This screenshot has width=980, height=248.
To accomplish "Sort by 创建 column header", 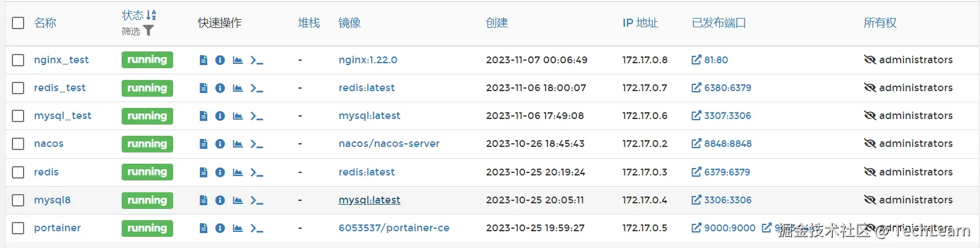I will (x=497, y=23).
